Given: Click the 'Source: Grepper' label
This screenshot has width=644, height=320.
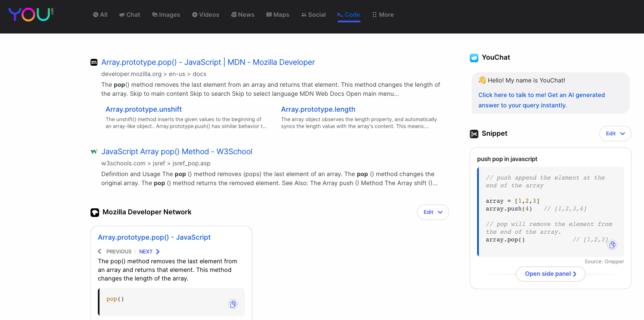Looking at the screenshot, I should point(604,262).
